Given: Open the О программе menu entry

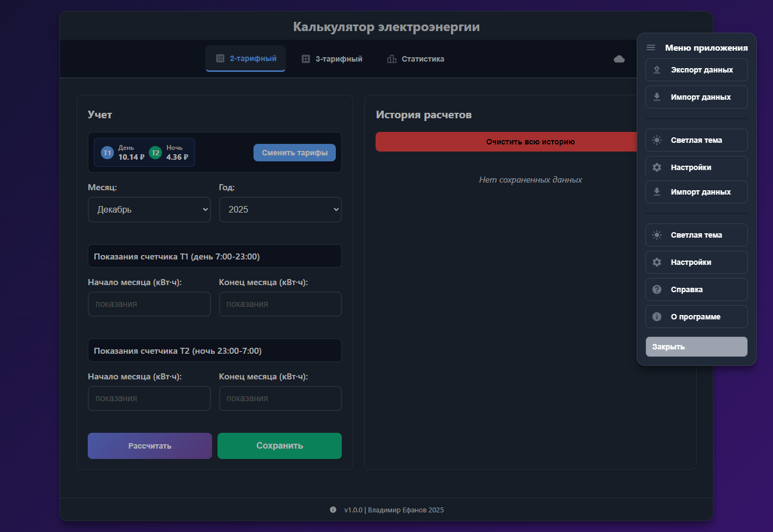Looking at the screenshot, I should click(x=697, y=317).
